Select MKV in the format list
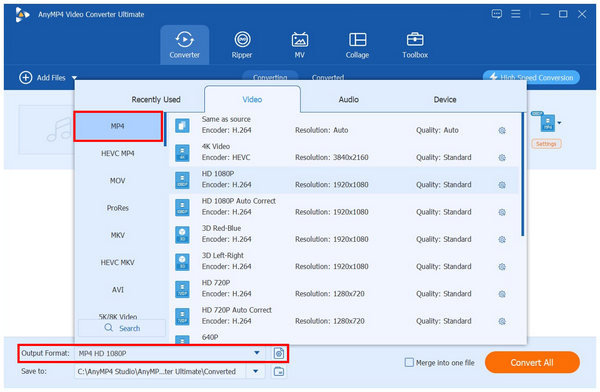The height and width of the screenshot is (392, 600). click(x=118, y=235)
